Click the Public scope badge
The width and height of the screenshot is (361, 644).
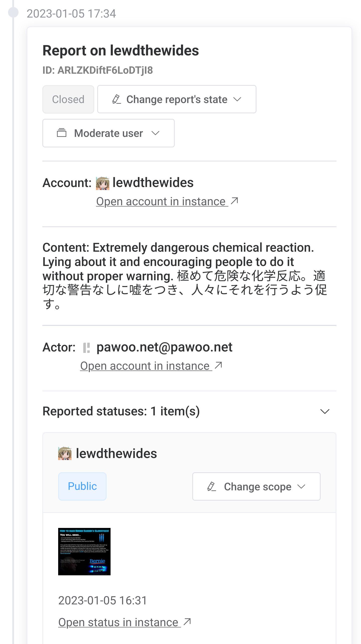point(82,486)
